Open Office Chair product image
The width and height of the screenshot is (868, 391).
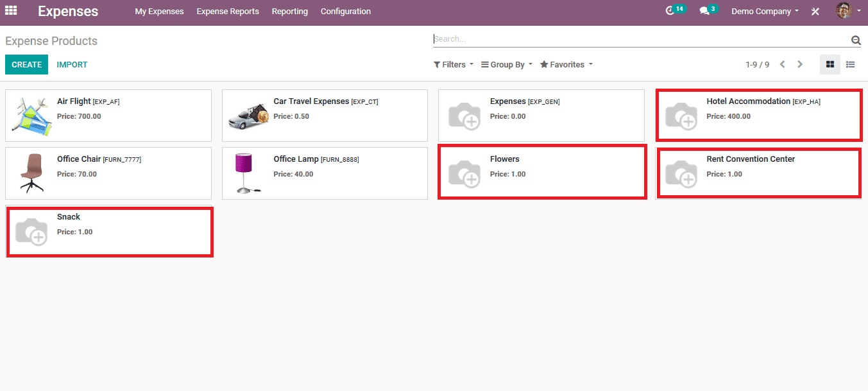31,173
